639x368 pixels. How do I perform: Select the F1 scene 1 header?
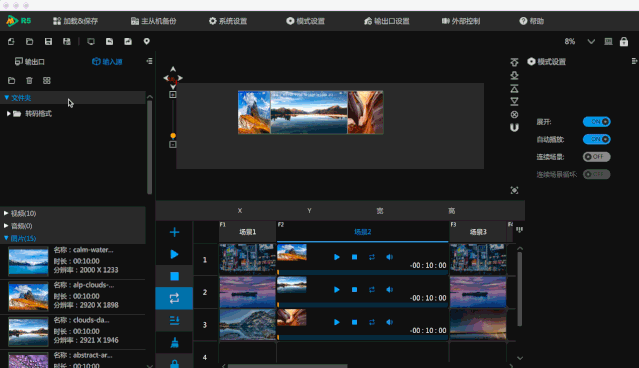(x=247, y=232)
